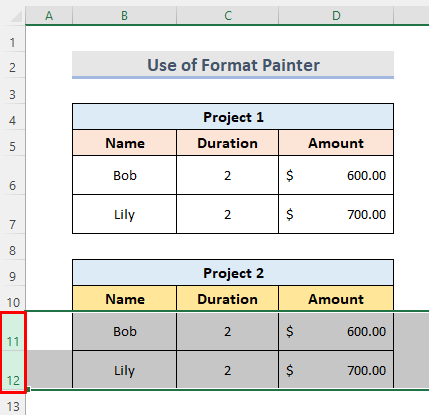Select row 12 header
Viewport: 429px width, 415px height.
click(x=13, y=370)
